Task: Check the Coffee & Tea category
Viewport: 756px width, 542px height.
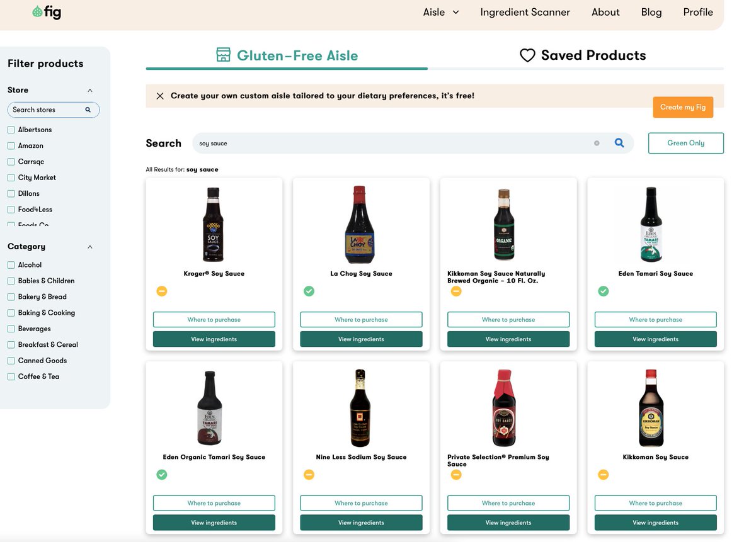Action: tap(11, 376)
